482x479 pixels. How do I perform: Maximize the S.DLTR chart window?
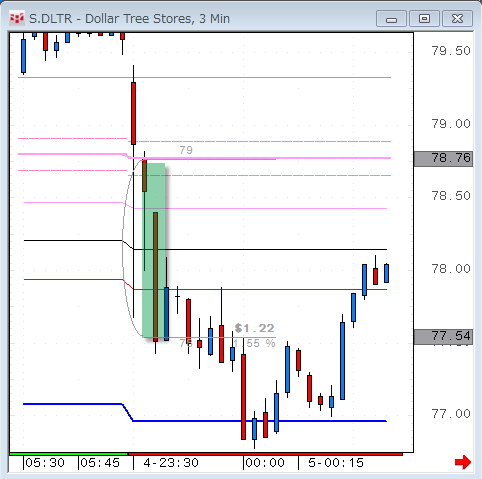pos(424,18)
